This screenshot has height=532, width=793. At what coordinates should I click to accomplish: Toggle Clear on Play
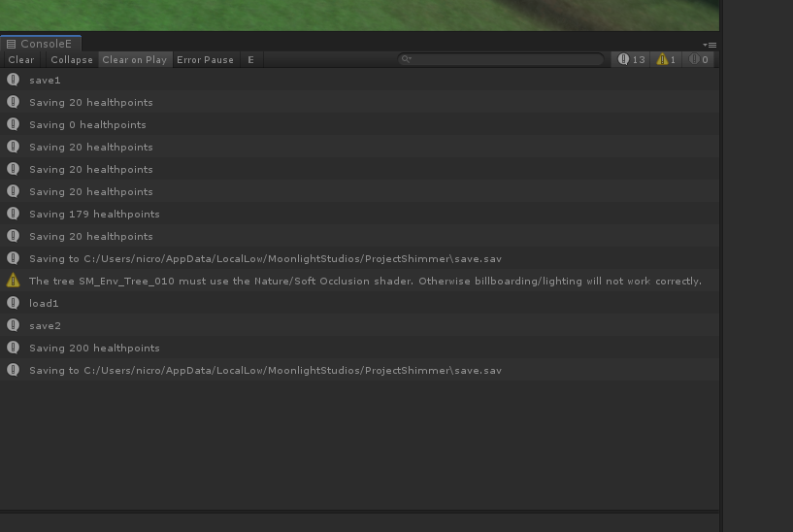[135, 59]
